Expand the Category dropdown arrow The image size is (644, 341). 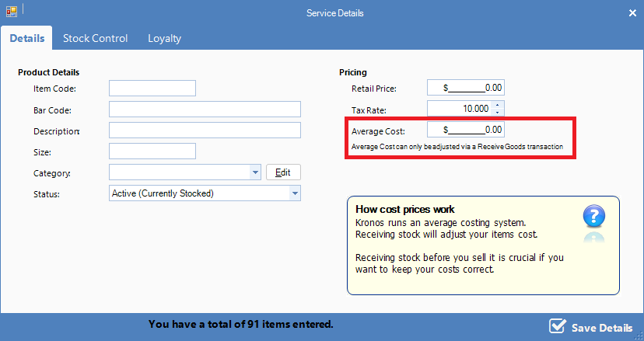click(256, 172)
